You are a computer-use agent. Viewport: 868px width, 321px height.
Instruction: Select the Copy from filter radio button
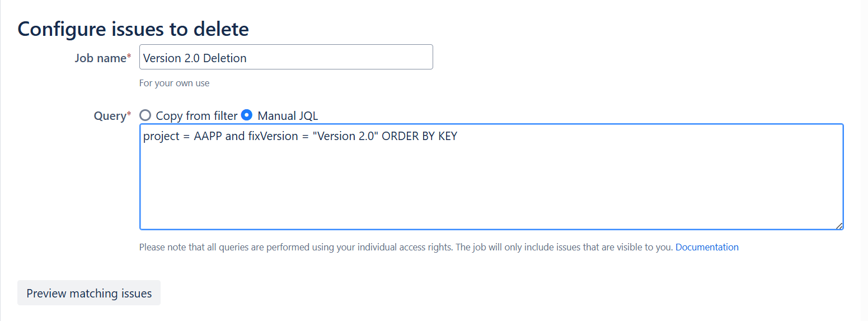[146, 115]
